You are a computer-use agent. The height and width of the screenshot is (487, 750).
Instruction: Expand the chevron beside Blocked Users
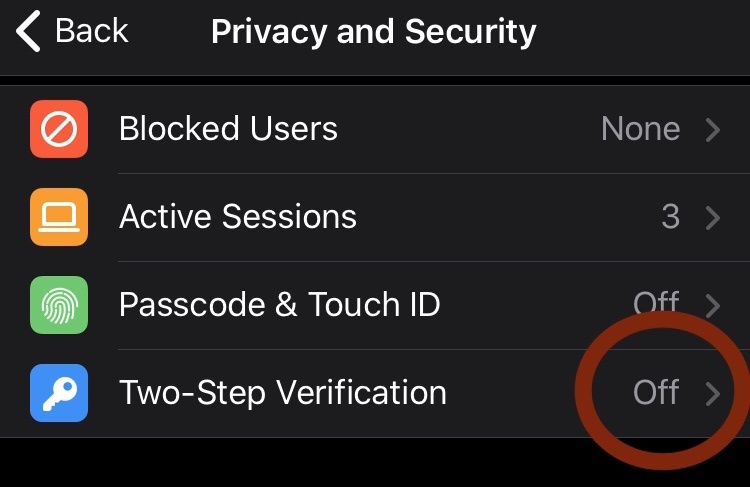point(713,130)
